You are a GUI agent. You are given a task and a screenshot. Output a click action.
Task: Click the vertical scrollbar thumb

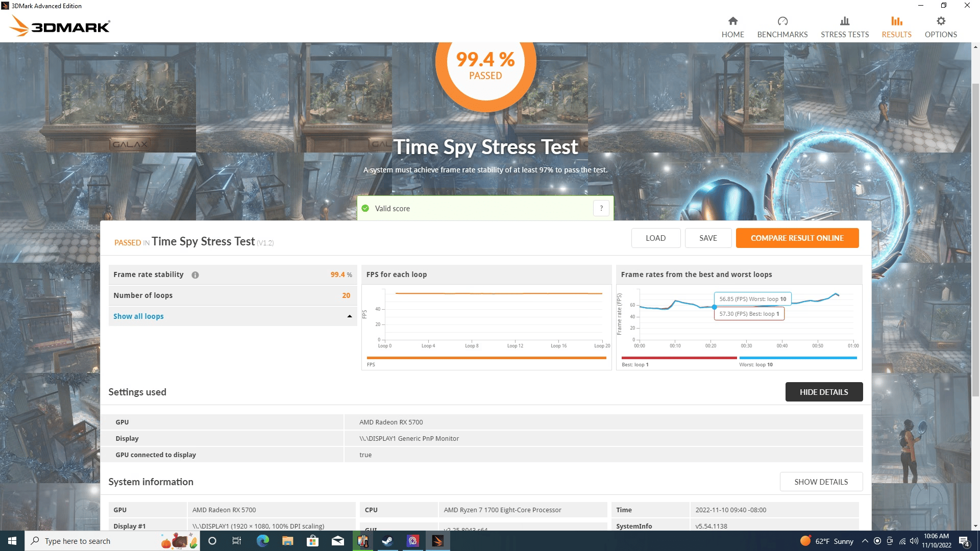click(x=975, y=240)
